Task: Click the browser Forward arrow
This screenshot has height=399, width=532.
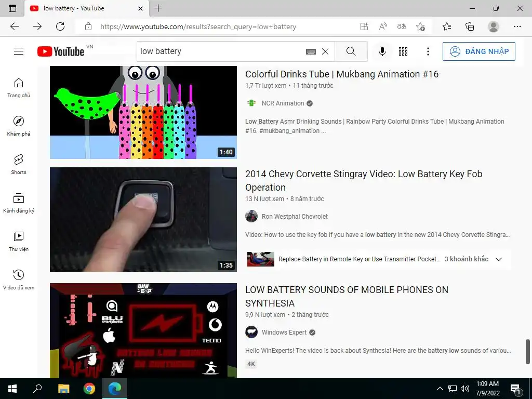Action: pyautogui.click(x=37, y=26)
